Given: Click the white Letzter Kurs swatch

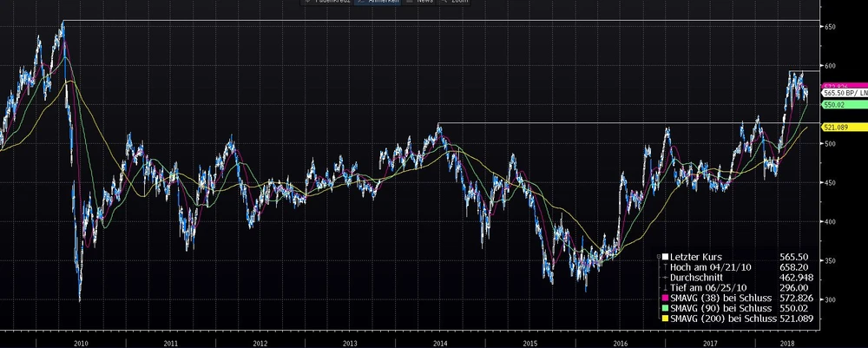Looking at the screenshot, I should [664, 257].
